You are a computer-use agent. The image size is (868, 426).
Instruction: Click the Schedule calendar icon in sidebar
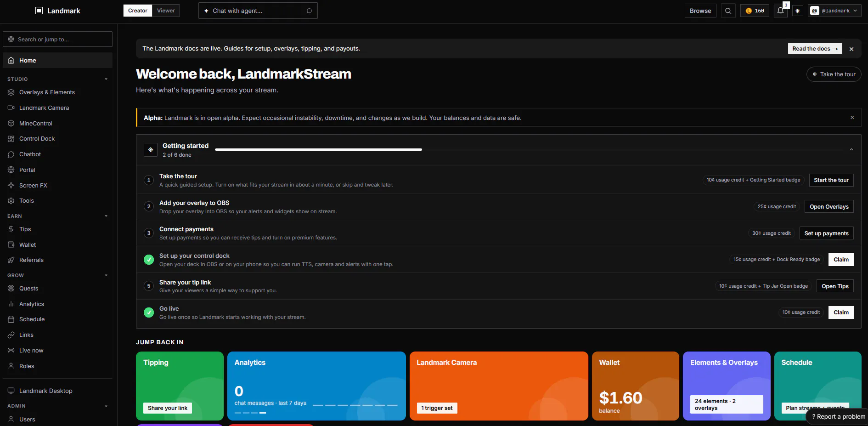tap(11, 319)
